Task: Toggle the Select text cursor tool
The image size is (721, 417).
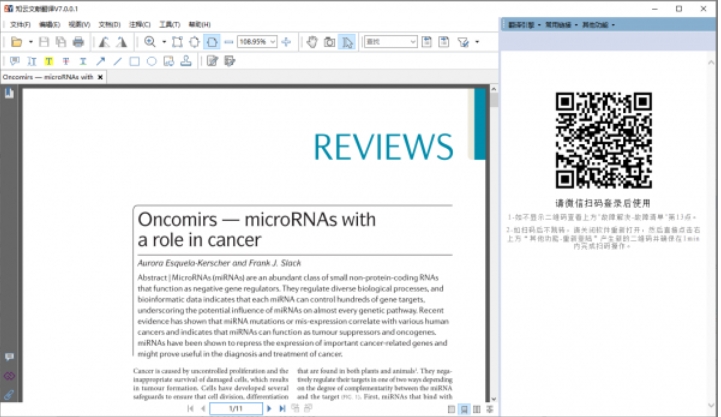Action: point(347,42)
